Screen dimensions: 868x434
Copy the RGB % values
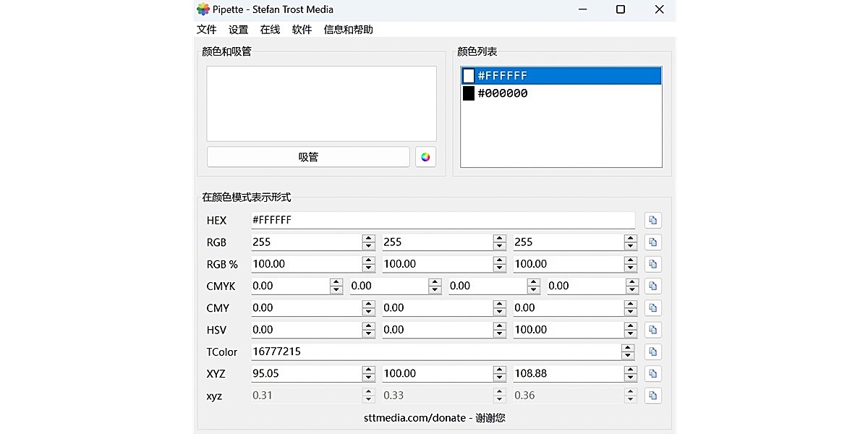pos(653,264)
